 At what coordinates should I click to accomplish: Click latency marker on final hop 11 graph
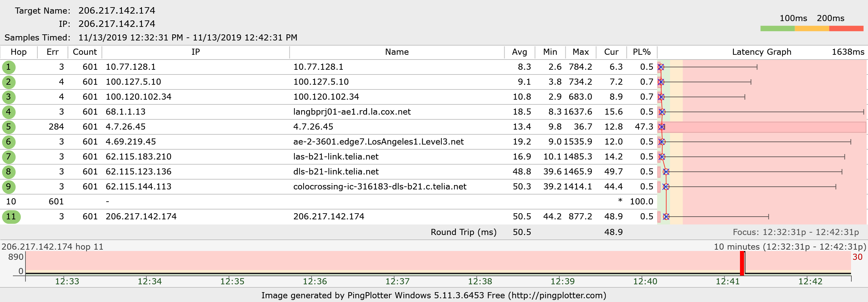[x=666, y=217]
